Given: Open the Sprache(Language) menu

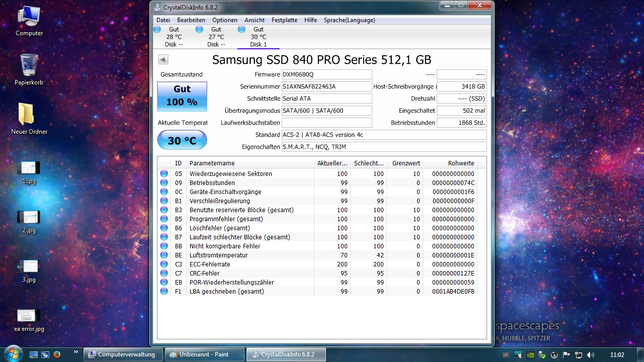Looking at the screenshot, I should coord(350,20).
